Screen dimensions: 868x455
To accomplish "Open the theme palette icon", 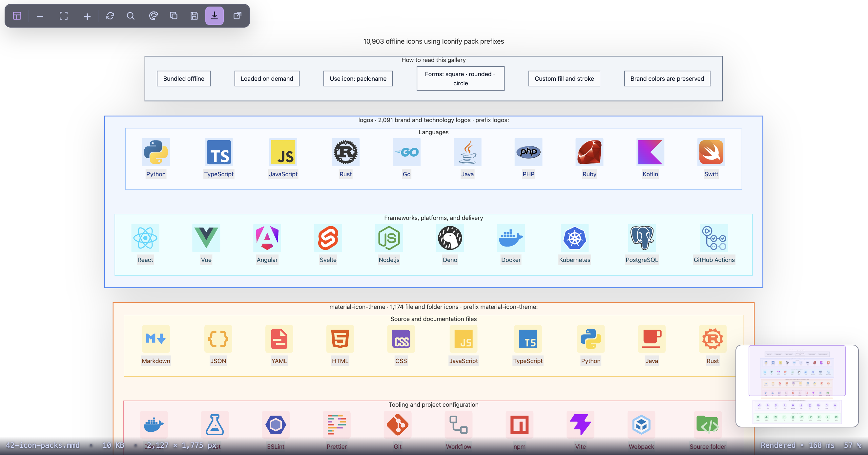I will (153, 16).
